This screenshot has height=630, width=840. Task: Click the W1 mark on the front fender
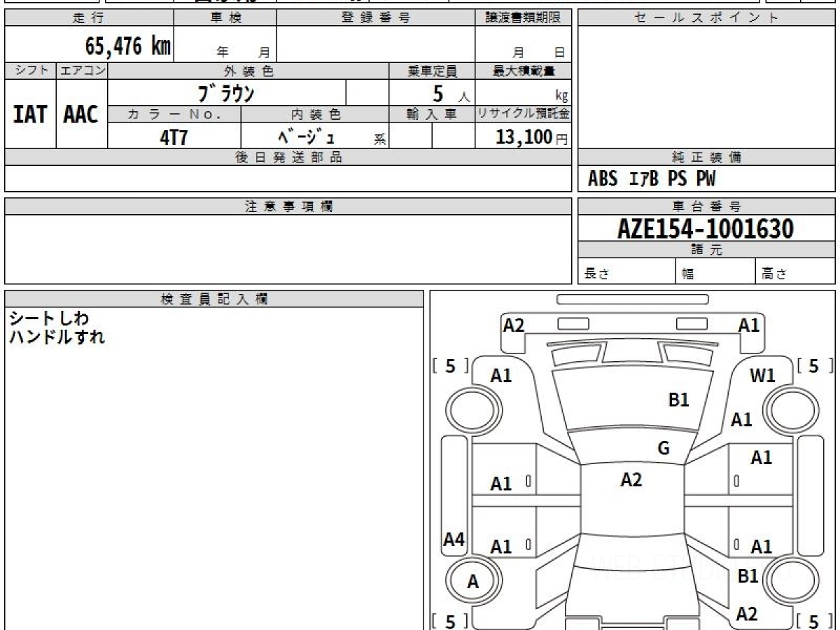pyautogui.click(x=763, y=376)
